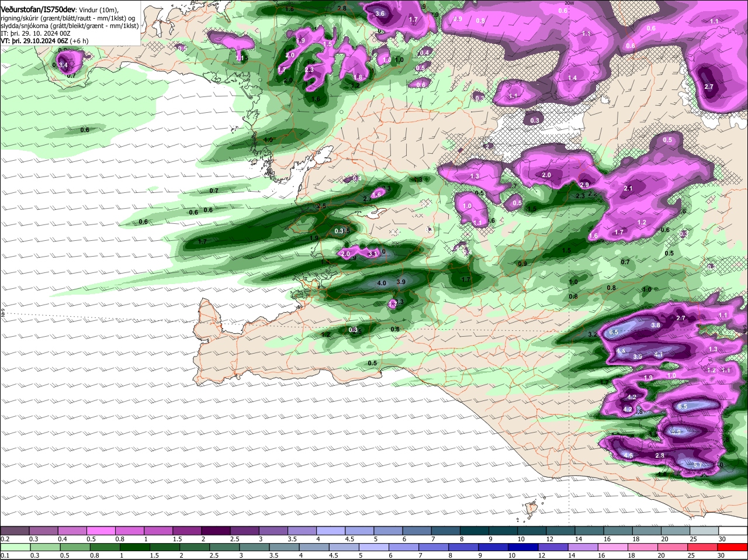
Task: Click the crimson swatch labeled 25 in lower legend row
Action: click(704, 547)
